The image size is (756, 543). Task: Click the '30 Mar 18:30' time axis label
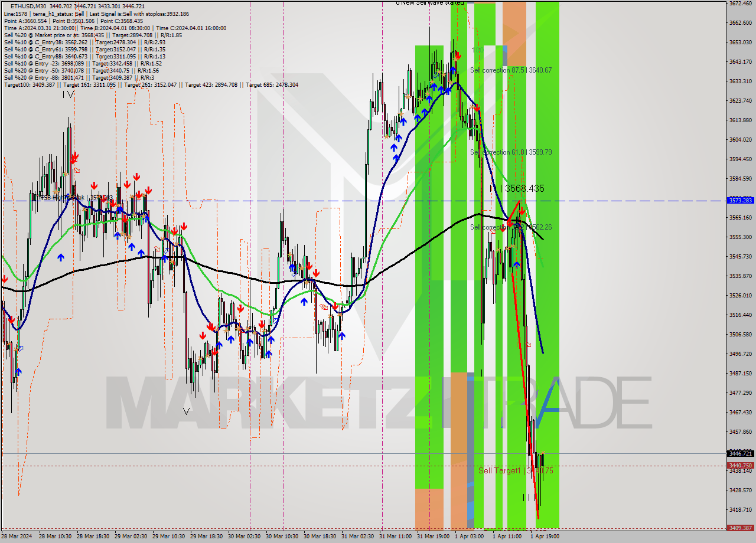[320, 537]
